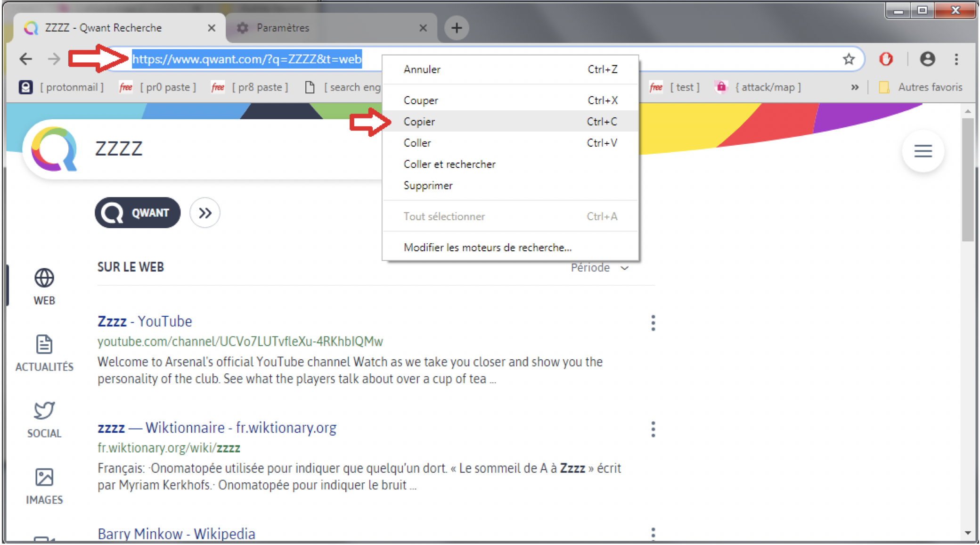The height and width of the screenshot is (545, 980).
Task: Open the Autres favoris folder
Action: click(921, 87)
